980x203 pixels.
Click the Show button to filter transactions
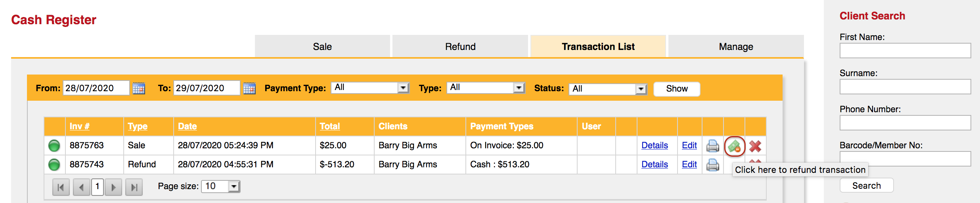677,89
